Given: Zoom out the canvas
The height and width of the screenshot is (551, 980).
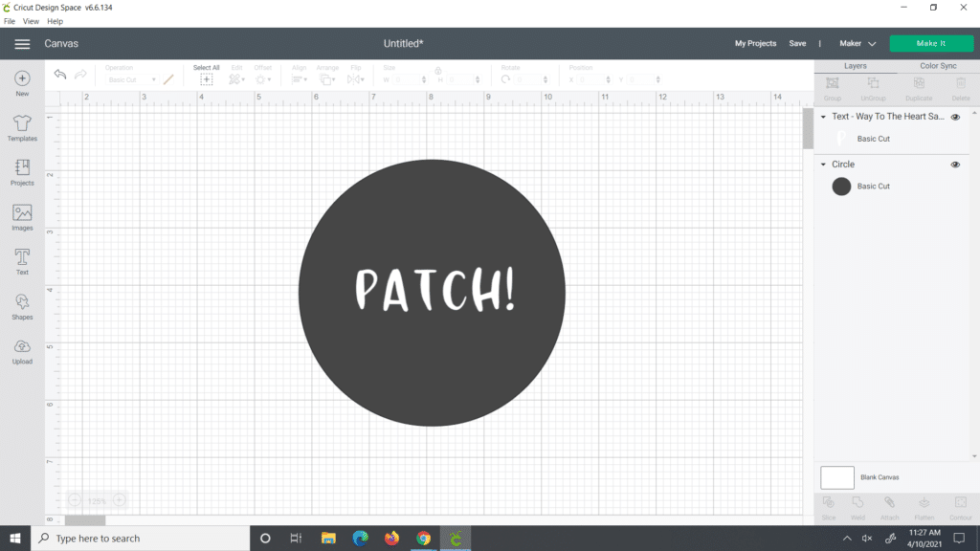Looking at the screenshot, I should pyautogui.click(x=75, y=500).
